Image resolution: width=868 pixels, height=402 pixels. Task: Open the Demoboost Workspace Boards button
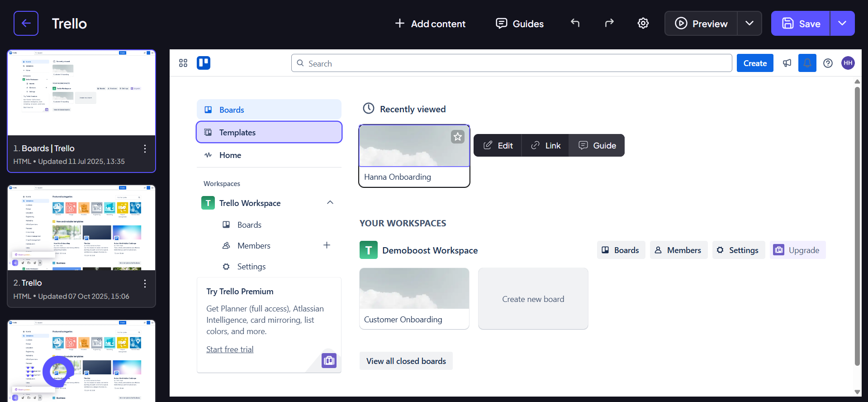pos(621,250)
